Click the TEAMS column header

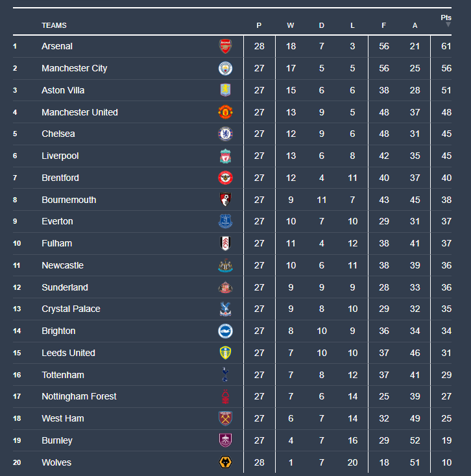(54, 25)
